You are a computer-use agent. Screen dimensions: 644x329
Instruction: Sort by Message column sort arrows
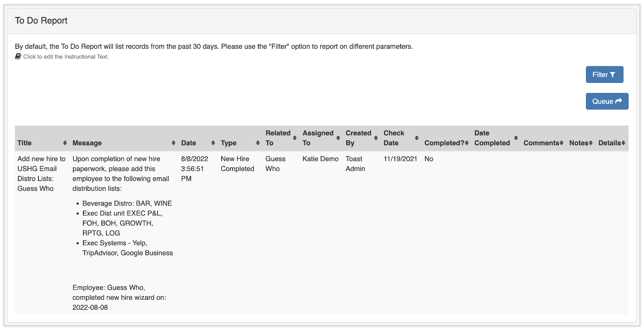pyautogui.click(x=173, y=143)
